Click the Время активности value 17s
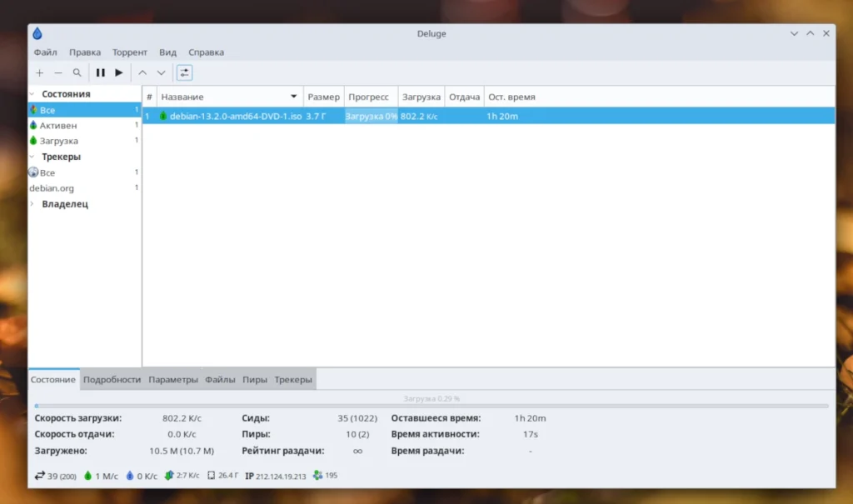Screen dimensions: 853x504 (x=531, y=434)
